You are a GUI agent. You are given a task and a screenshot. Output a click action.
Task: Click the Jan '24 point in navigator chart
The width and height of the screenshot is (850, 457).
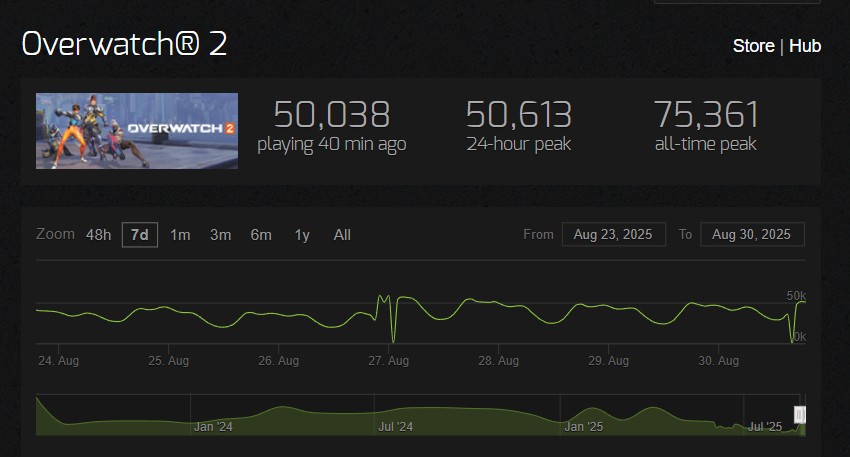tap(213, 427)
